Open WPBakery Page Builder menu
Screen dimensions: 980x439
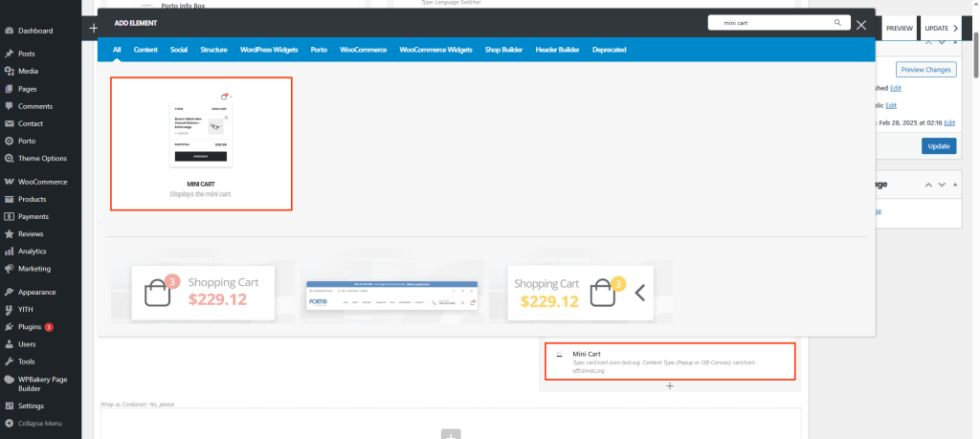pos(40,384)
